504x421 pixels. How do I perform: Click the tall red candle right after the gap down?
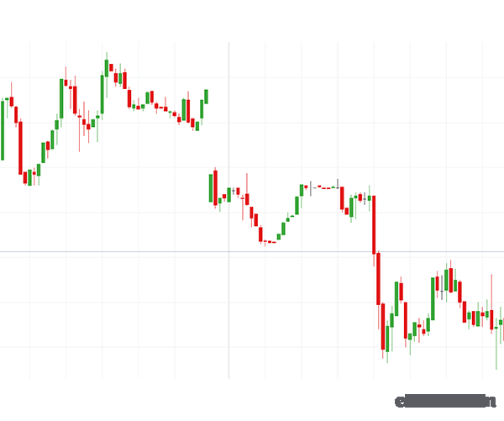tap(215, 188)
